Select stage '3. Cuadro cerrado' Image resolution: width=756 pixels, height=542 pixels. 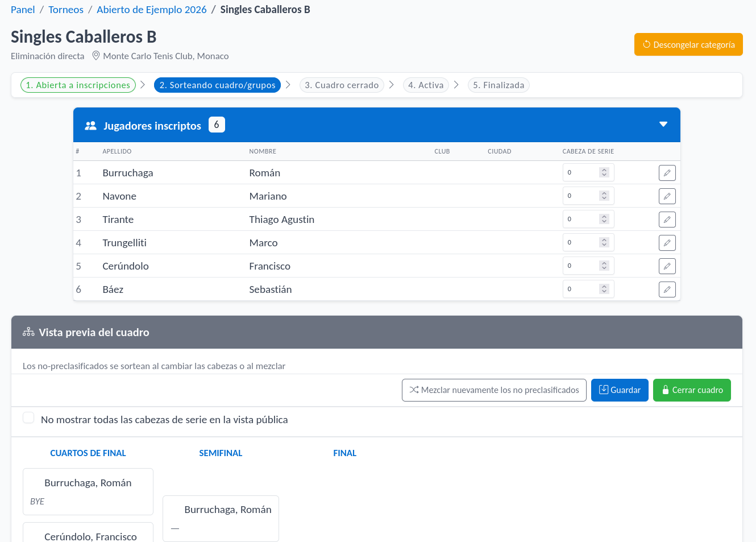tap(342, 85)
